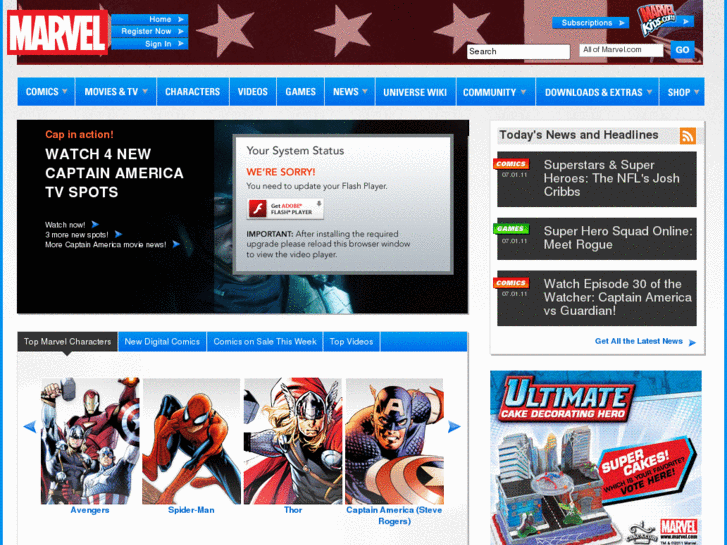Expand the Movies & TV menu
The height and width of the screenshot is (545, 727).
click(x=116, y=92)
